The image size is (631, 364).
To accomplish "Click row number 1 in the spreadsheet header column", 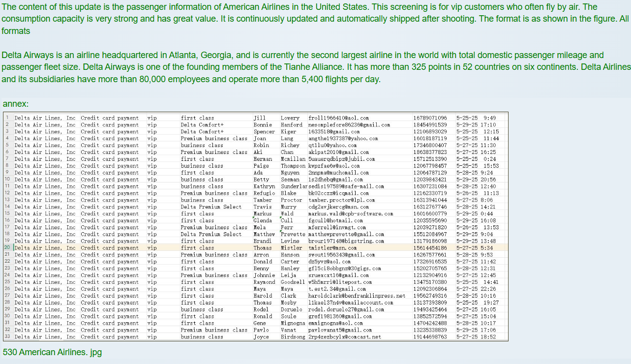I will 7,118.
